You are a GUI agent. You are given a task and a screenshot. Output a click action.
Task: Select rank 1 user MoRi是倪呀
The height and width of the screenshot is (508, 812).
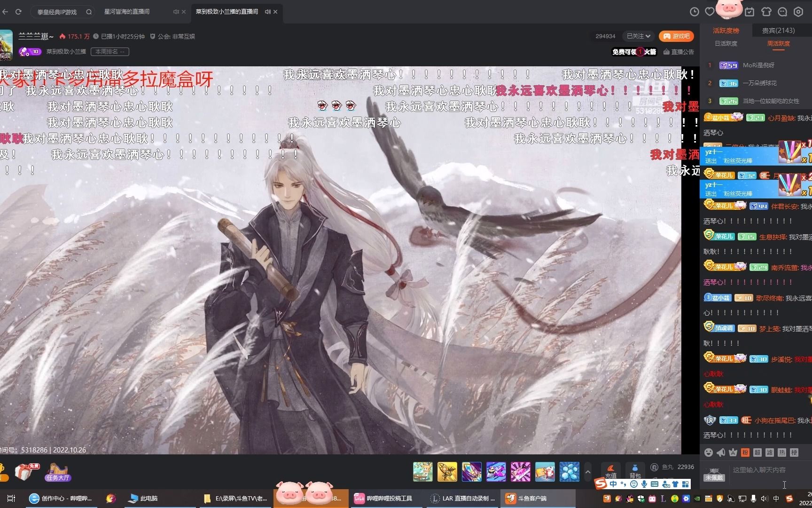[758, 65]
